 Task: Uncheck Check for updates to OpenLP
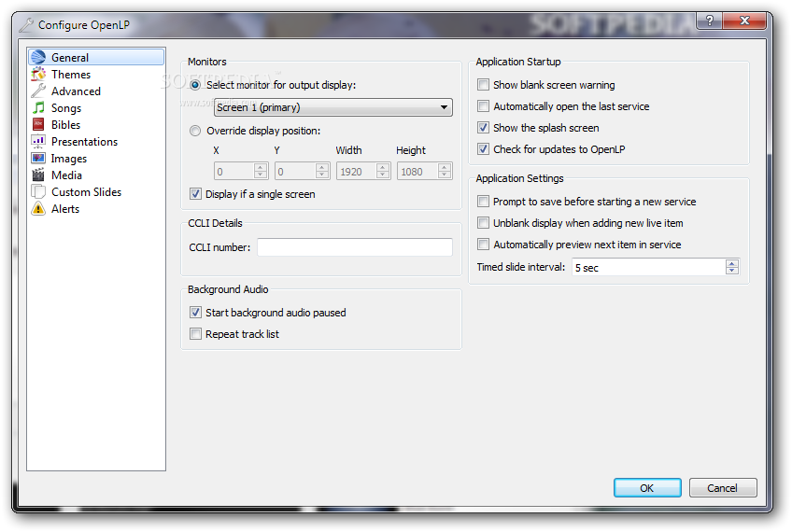pyautogui.click(x=484, y=149)
